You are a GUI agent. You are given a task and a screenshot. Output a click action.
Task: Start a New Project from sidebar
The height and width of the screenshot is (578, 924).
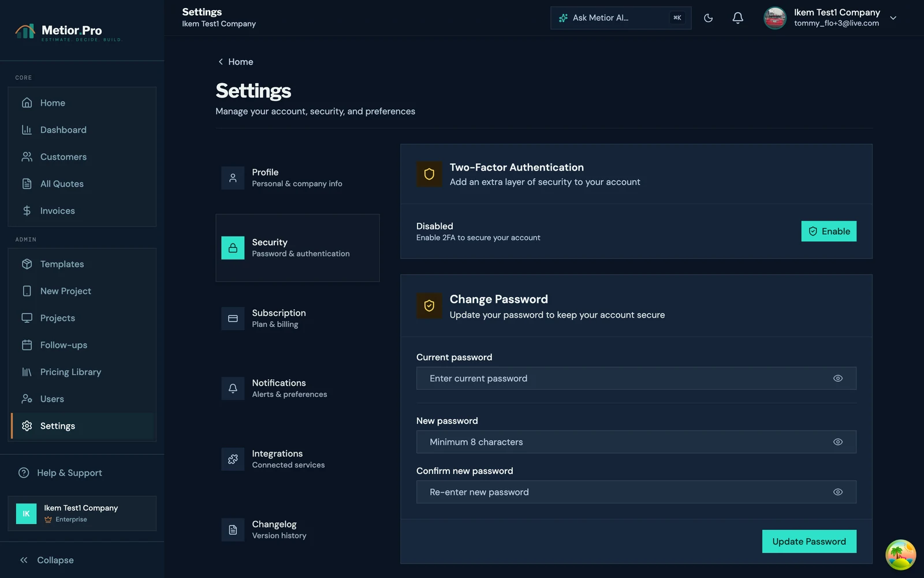pos(83,291)
